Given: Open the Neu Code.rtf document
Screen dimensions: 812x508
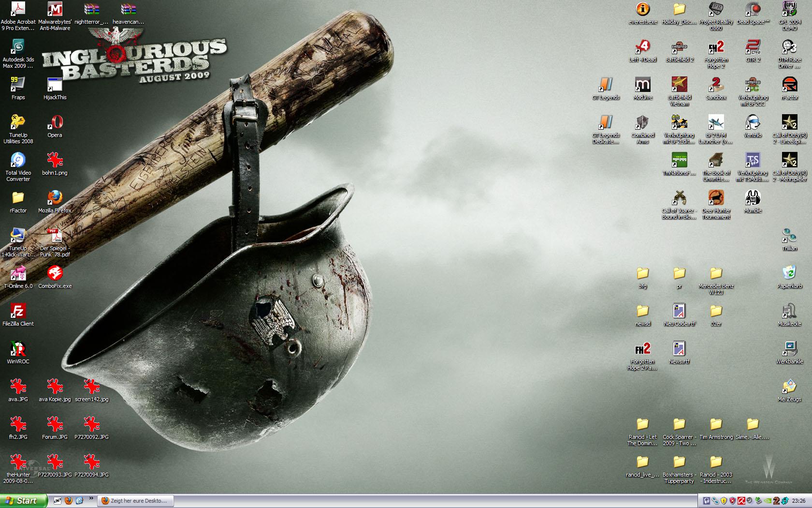Looking at the screenshot, I should pos(679,315).
